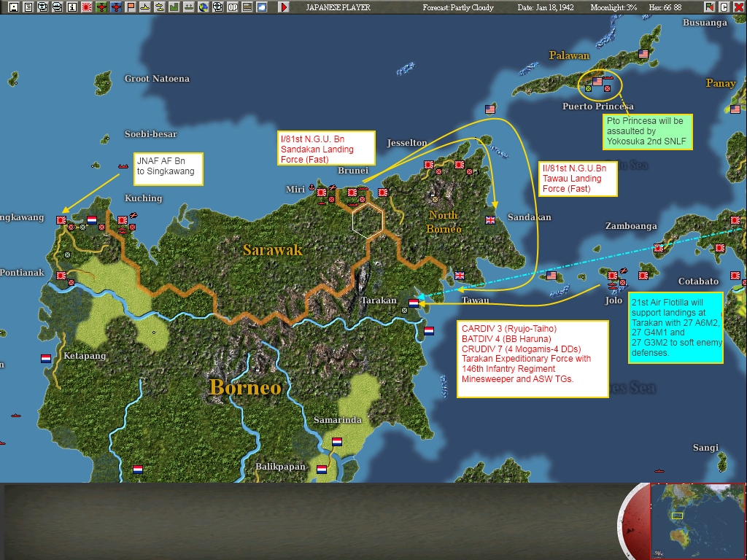Select the red plane on blue icon
747x560 pixels.
[x=116, y=7]
